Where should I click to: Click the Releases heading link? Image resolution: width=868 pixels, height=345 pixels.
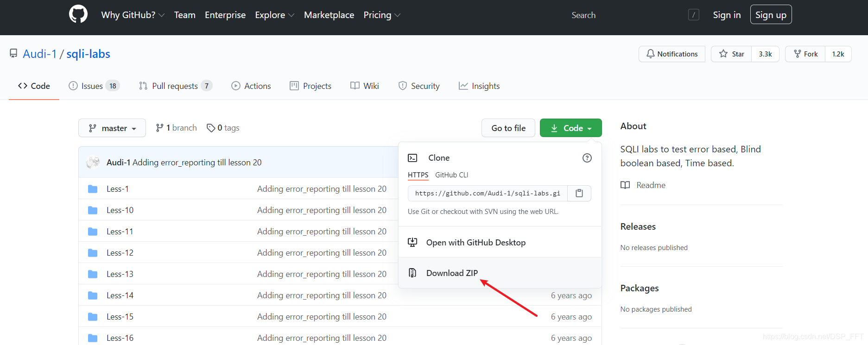pyautogui.click(x=638, y=226)
